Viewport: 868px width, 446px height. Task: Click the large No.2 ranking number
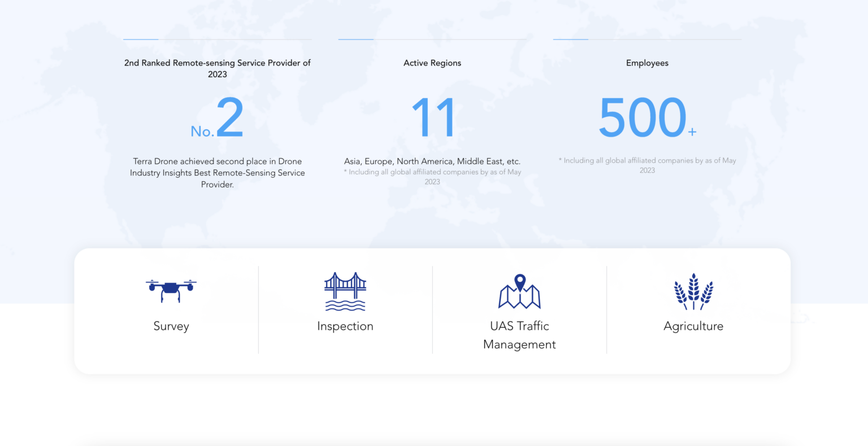pos(217,117)
